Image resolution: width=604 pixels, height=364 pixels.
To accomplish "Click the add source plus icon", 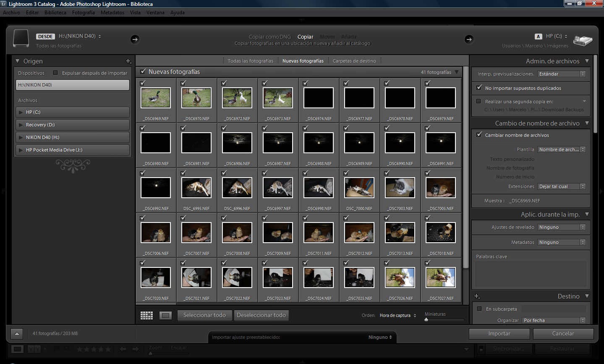I will 129,61.
